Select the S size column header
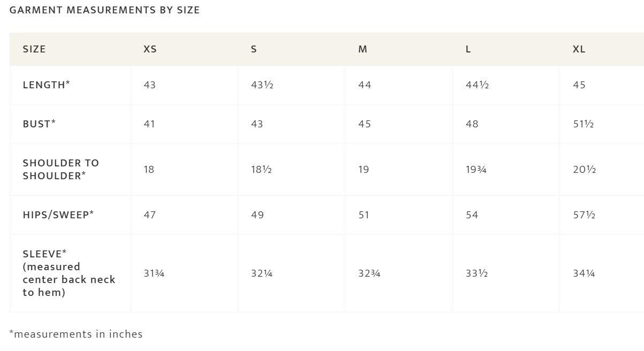 (x=254, y=49)
